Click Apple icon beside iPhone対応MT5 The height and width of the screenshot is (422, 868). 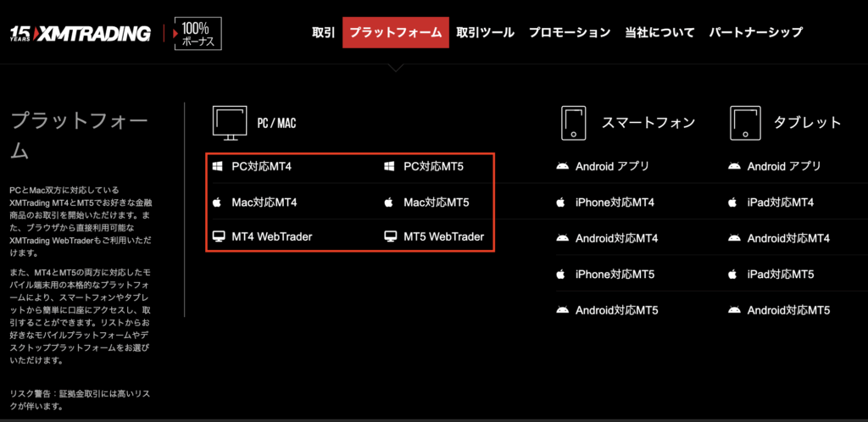560,274
